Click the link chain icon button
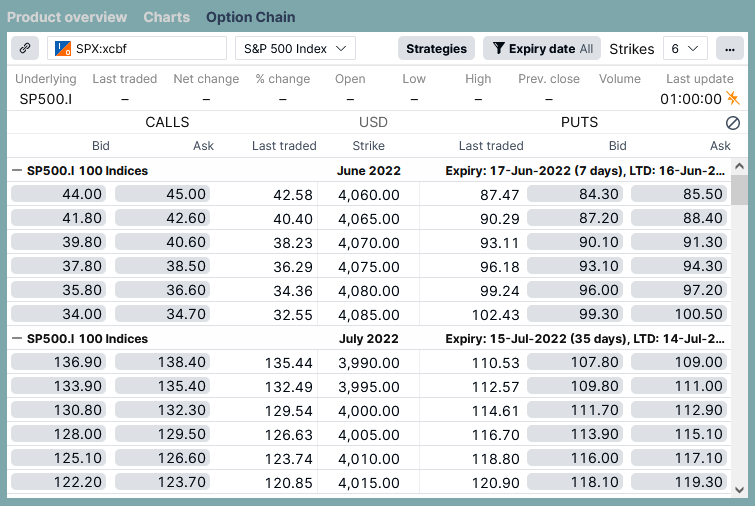The image size is (755, 507). [25, 48]
